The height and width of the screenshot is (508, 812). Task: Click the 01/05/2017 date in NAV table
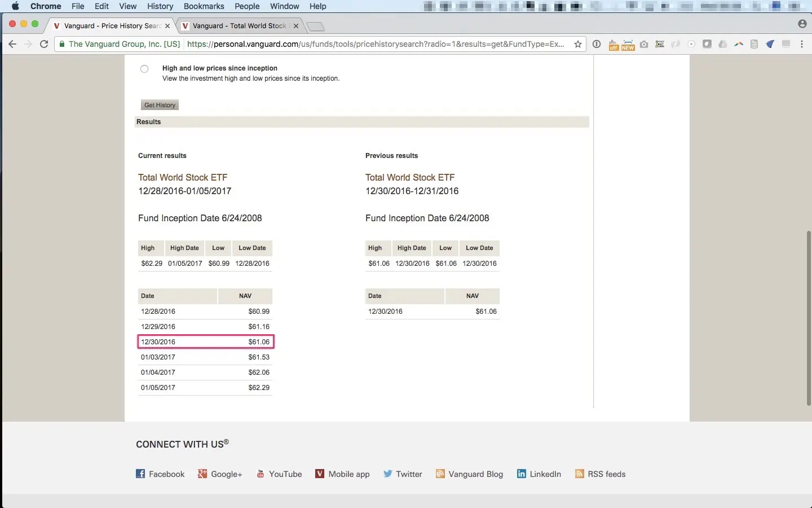pos(158,388)
